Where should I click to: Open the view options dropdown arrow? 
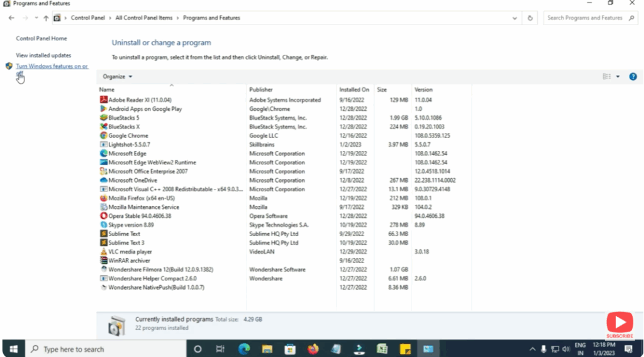click(x=618, y=77)
